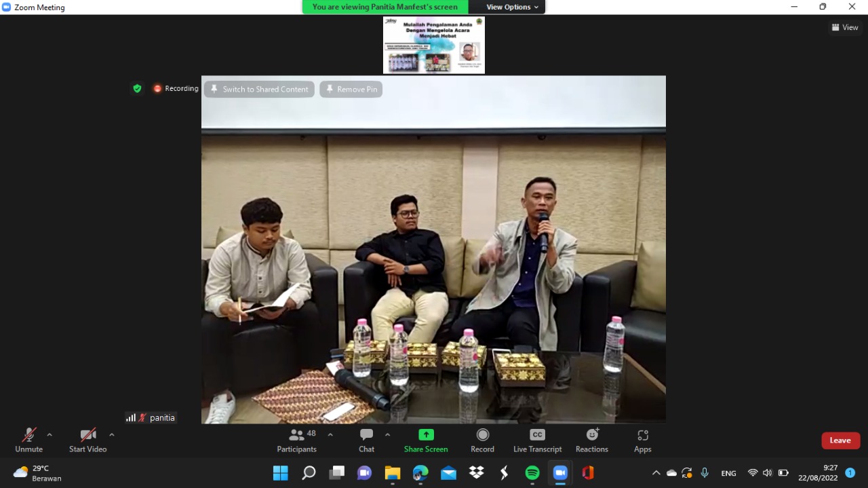Click the microphone tray icon
This screenshot has height=488, width=868.
pyautogui.click(x=705, y=472)
